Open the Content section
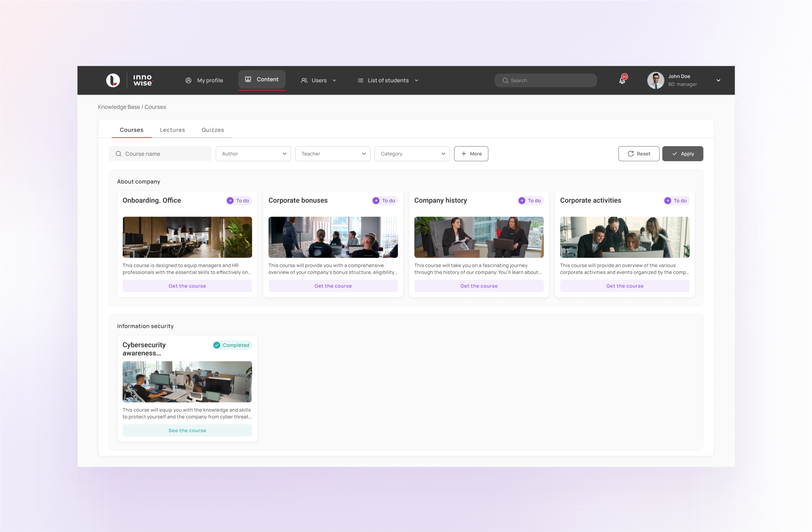Screen dimensions: 812x532 tap(262, 80)
